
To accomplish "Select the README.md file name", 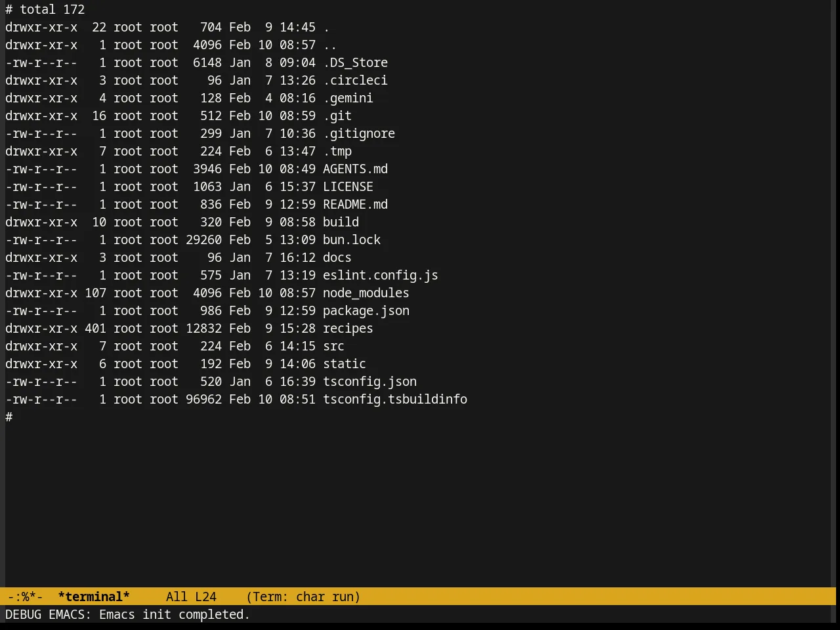I will point(355,205).
